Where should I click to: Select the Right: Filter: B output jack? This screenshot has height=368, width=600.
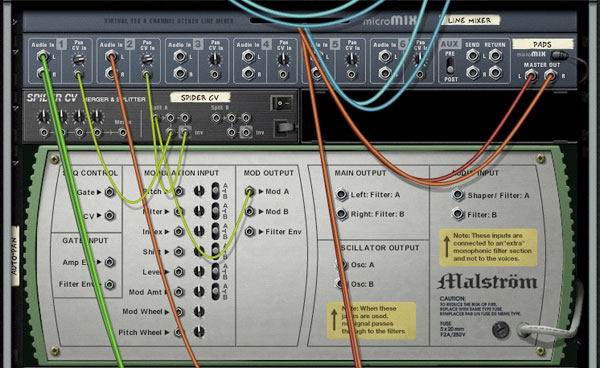[x=341, y=214]
